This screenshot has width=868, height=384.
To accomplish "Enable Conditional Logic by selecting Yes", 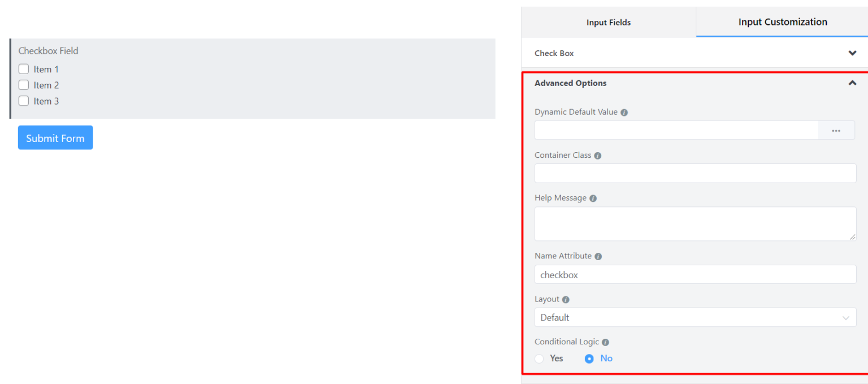I will [x=539, y=358].
